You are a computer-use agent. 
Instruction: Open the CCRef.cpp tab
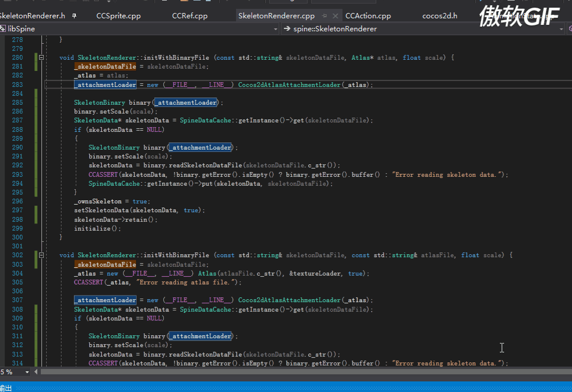[x=190, y=16]
